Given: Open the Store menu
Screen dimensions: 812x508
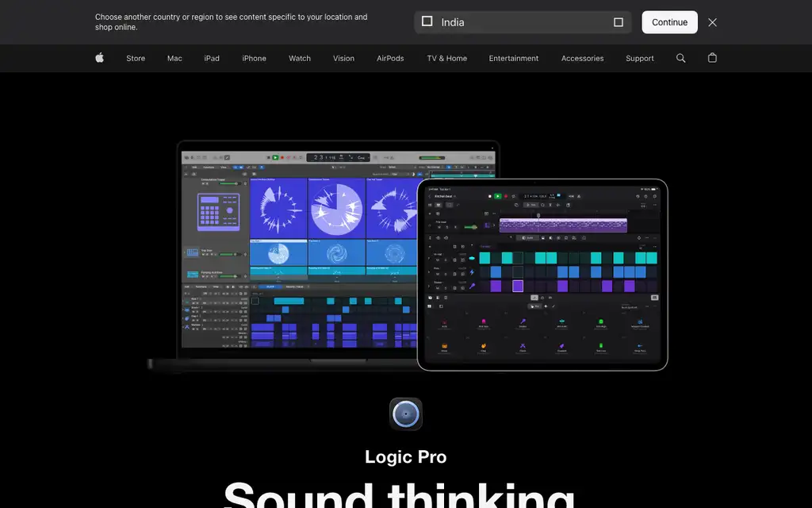Looking at the screenshot, I should point(136,59).
